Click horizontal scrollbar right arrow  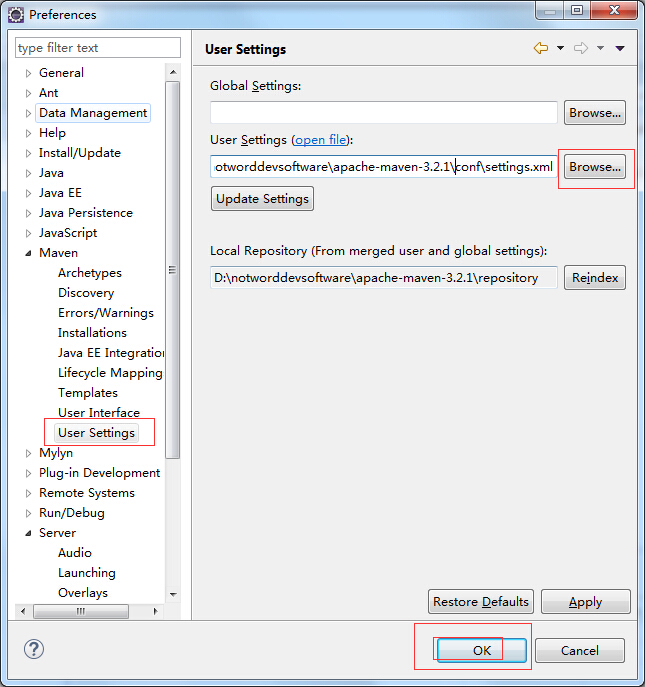pyautogui.click(x=155, y=611)
